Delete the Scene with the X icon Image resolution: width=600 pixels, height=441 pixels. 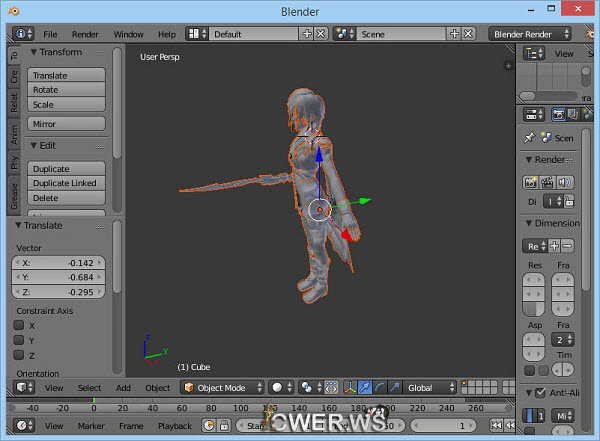pyautogui.click(x=468, y=34)
